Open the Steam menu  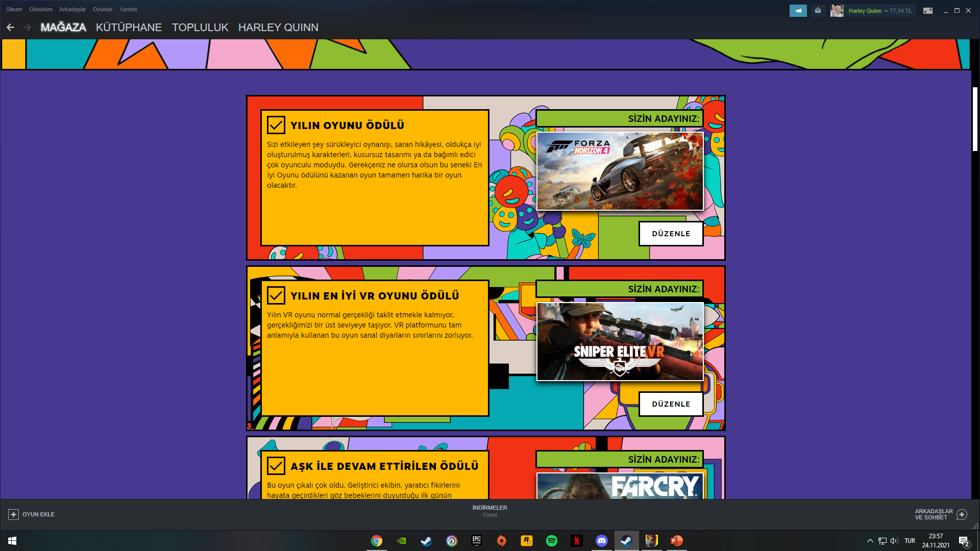pyautogui.click(x=14, y=9)
